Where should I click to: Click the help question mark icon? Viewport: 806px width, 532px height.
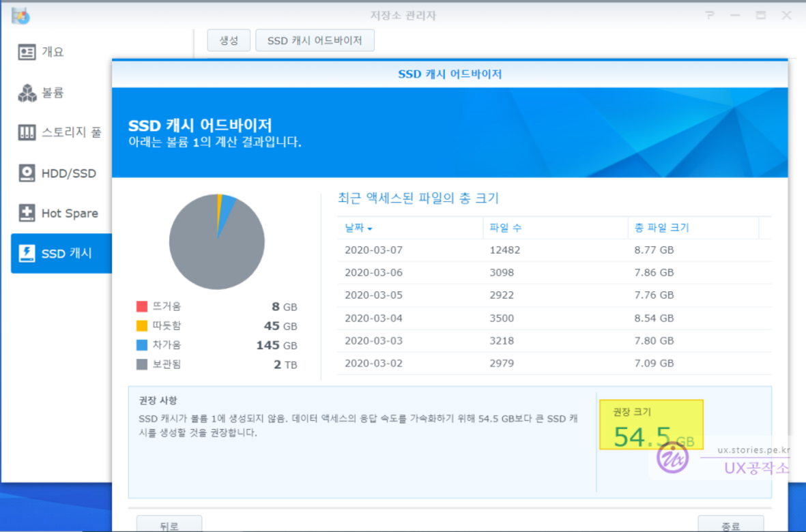coord(710,16)
